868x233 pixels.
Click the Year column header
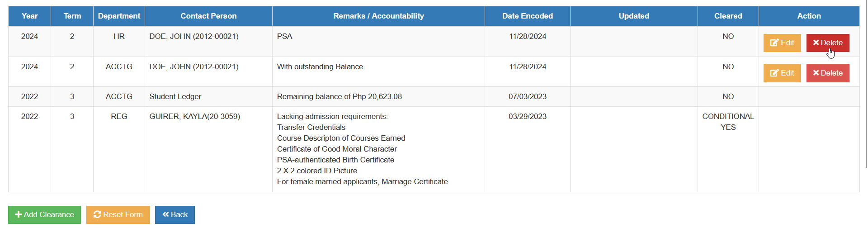(29, 16)
